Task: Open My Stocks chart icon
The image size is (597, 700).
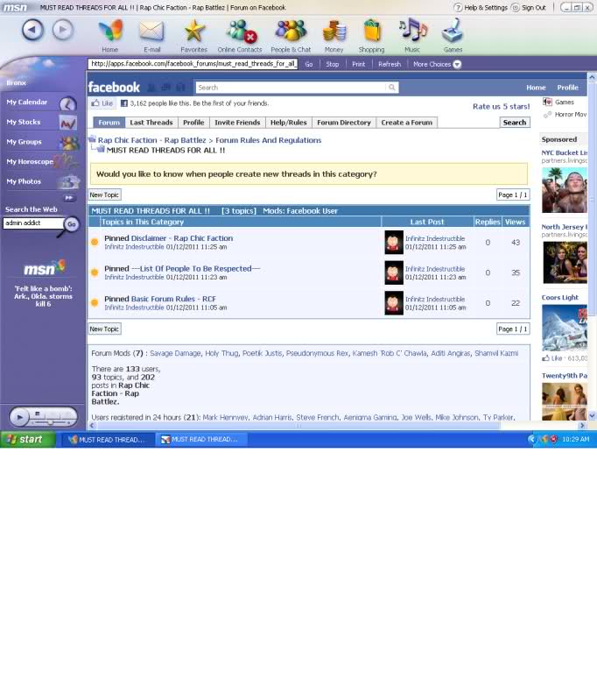Action: [x=67, y=123]
